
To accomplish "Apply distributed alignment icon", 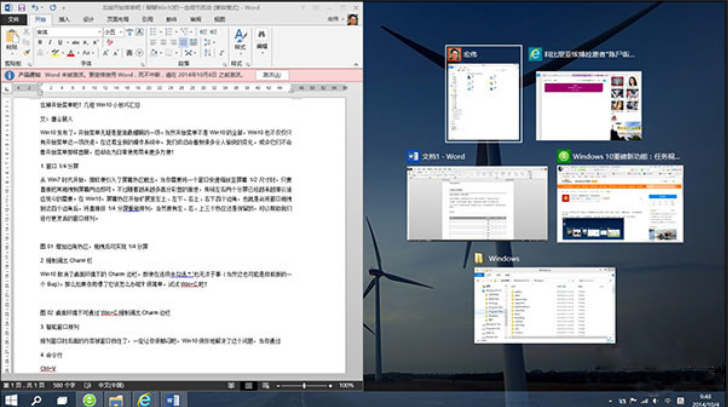I will pos(194,42).
